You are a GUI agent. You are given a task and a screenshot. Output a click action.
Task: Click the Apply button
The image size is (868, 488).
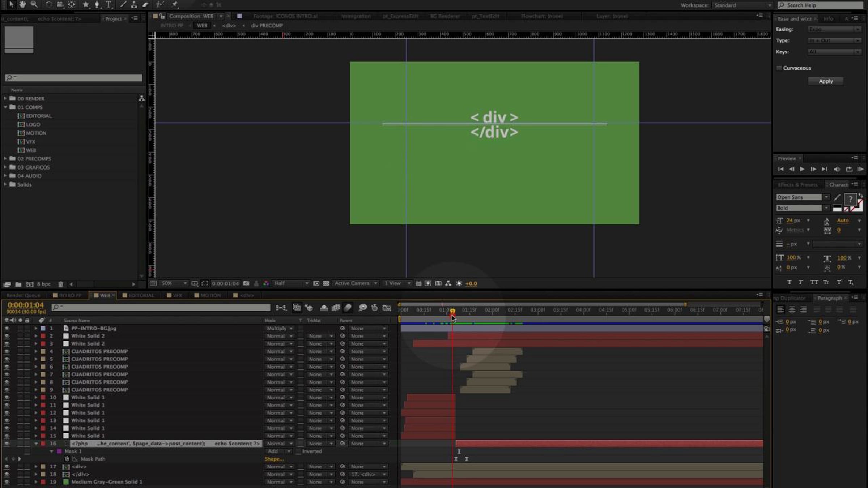pos(826,81)
